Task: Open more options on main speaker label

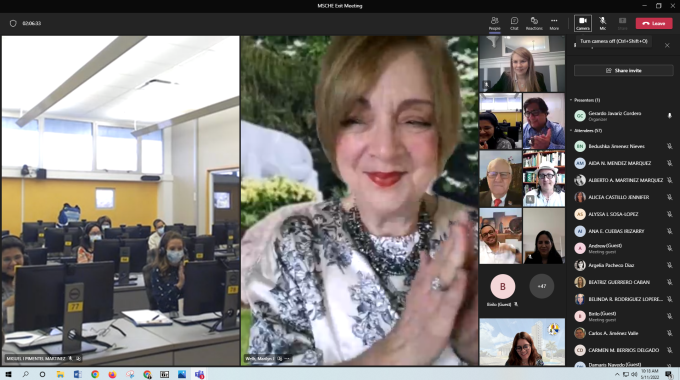Action: 287,359
